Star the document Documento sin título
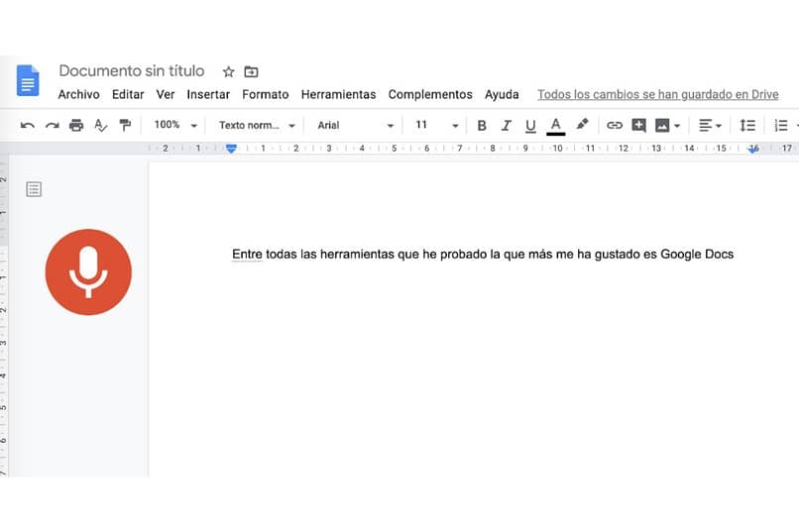Viewport: 799px width, 532px height. (228, 71)
